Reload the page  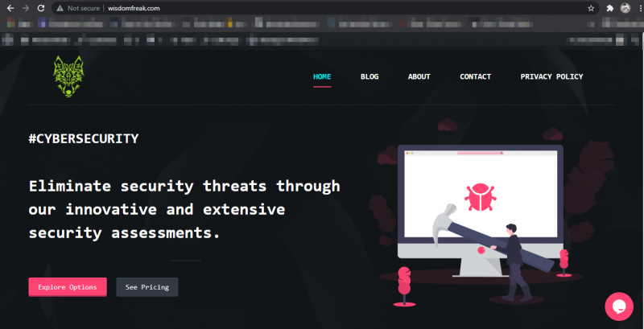41,8
